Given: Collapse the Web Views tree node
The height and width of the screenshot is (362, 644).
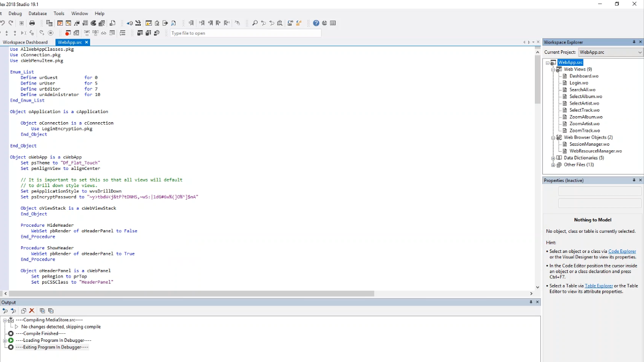Looking at the screenshot, I should 553,69.
